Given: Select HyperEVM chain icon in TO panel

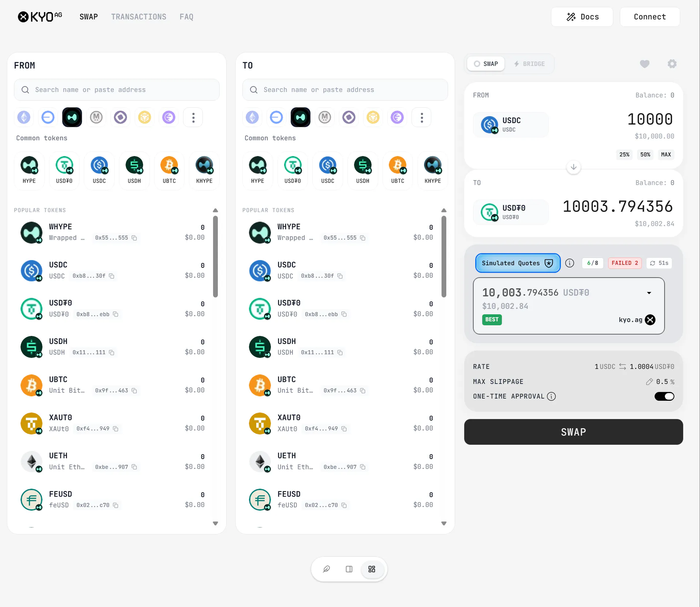Looking at the screenshot, I should coord(301,117).
